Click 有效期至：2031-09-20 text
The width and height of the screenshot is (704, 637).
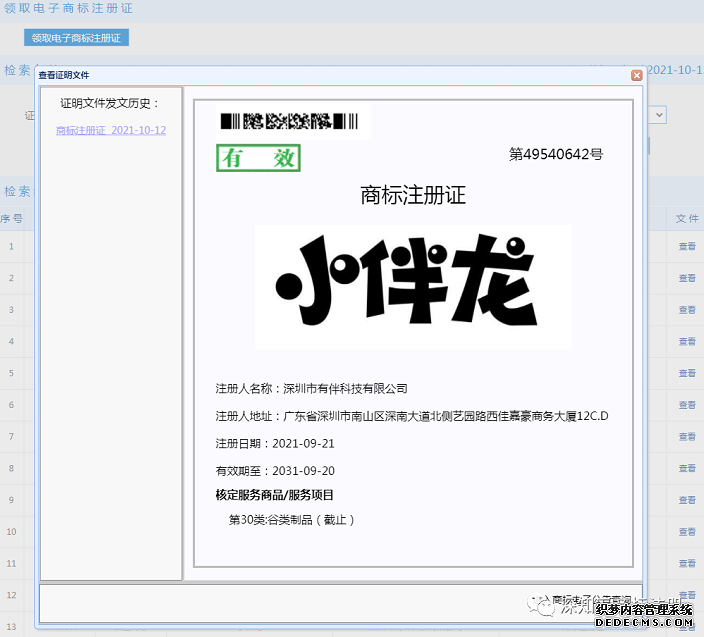275,471
